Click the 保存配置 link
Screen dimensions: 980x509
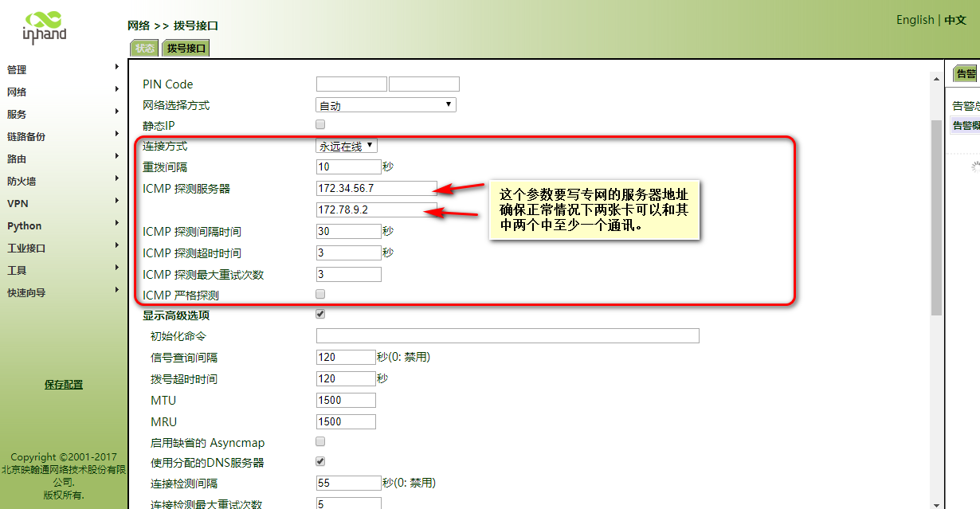coord(64,385)
